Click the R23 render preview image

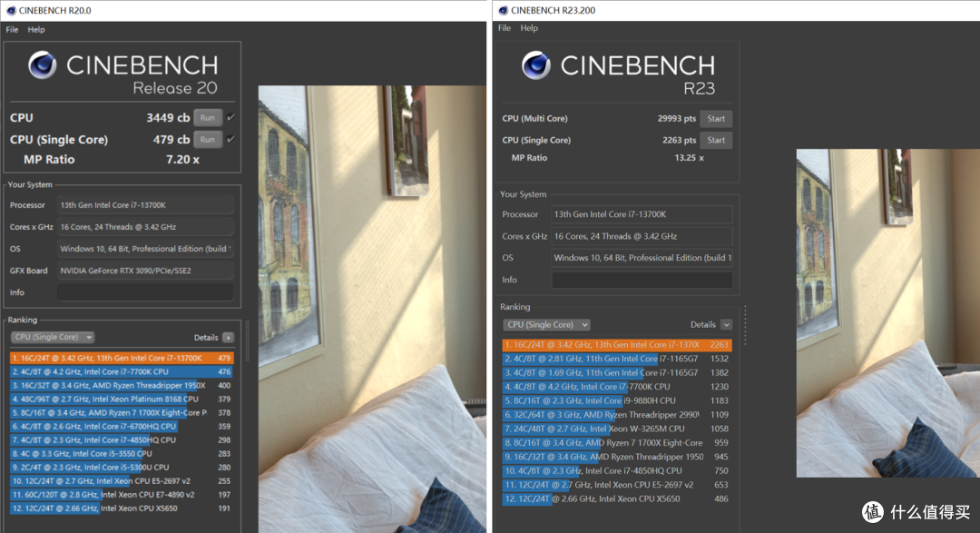[x=887, y=312]
